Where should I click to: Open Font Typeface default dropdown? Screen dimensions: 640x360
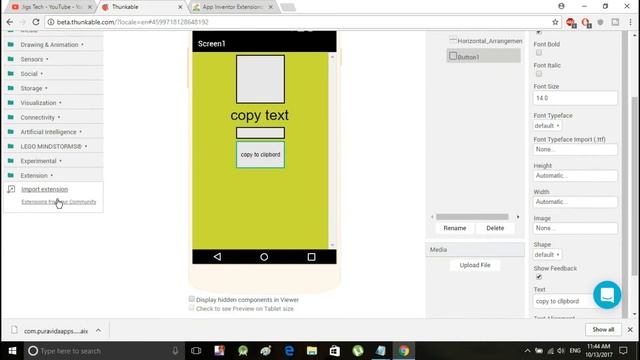[547, 126]
